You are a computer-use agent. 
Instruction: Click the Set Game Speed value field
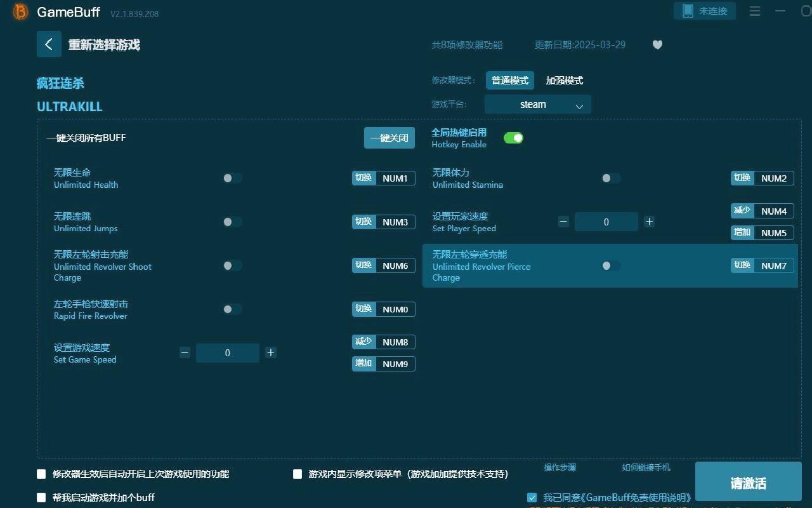pos(228,352)
